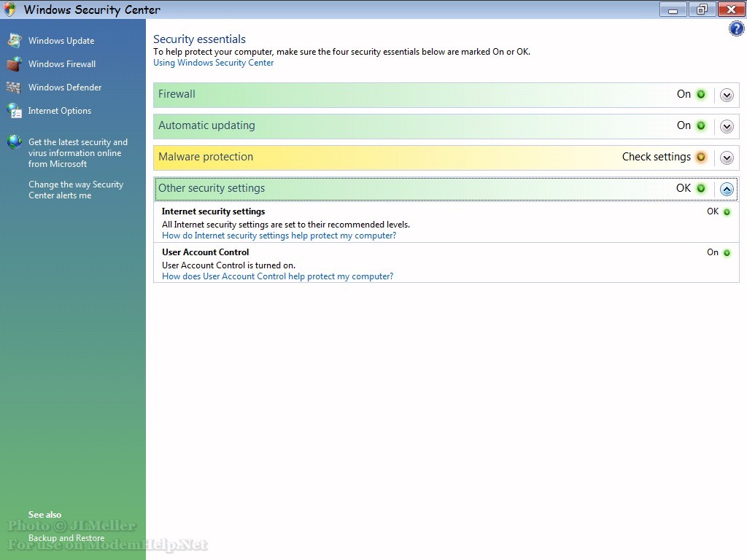Open the Using Windows Security Center link
Image resolution: width=747 pixels, height=560 pixels.
pyautogui.click(x=214, y=63)
